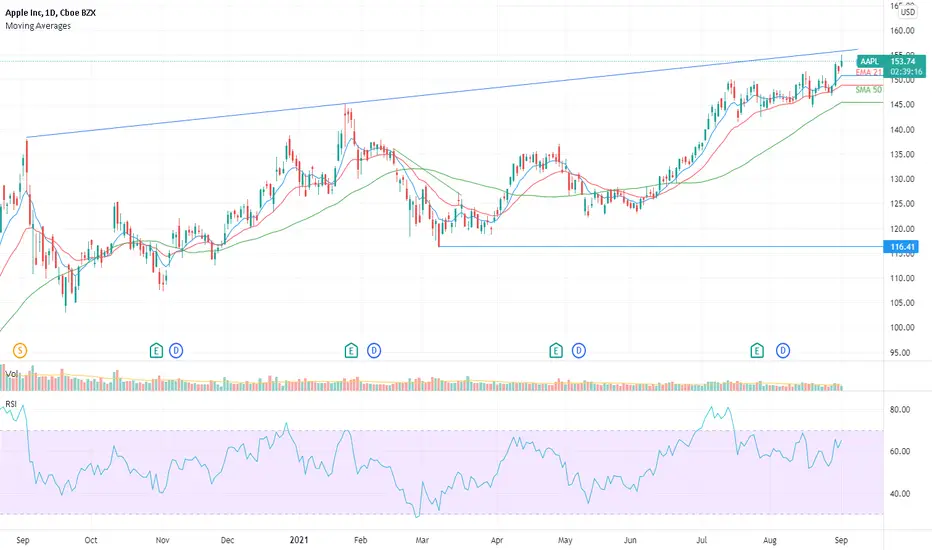Open the earnings E marker near November
Image resolution: width=932 pixels, height=550 pixels.
click(x=156, y=351)
